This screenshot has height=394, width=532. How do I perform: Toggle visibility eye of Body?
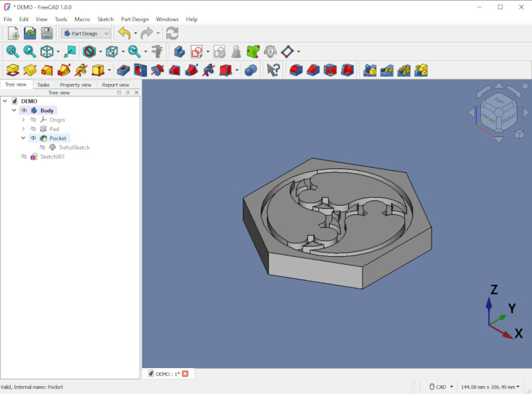(24, 110)
